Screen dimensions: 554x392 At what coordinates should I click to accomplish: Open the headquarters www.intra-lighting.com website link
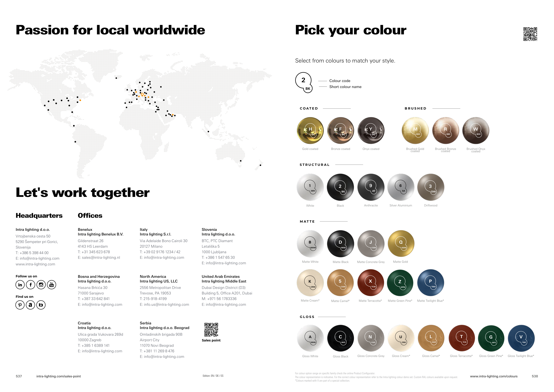35,264
